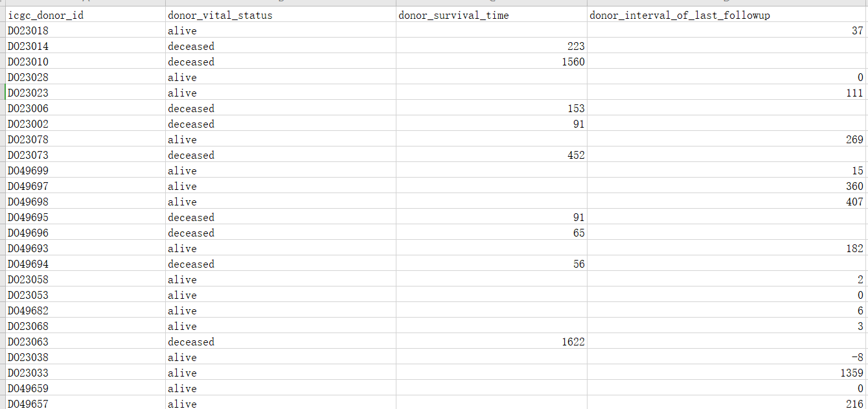Screen dimensions: 868x409
Task: Select the cell containing D049682
Action: (85, 310)
